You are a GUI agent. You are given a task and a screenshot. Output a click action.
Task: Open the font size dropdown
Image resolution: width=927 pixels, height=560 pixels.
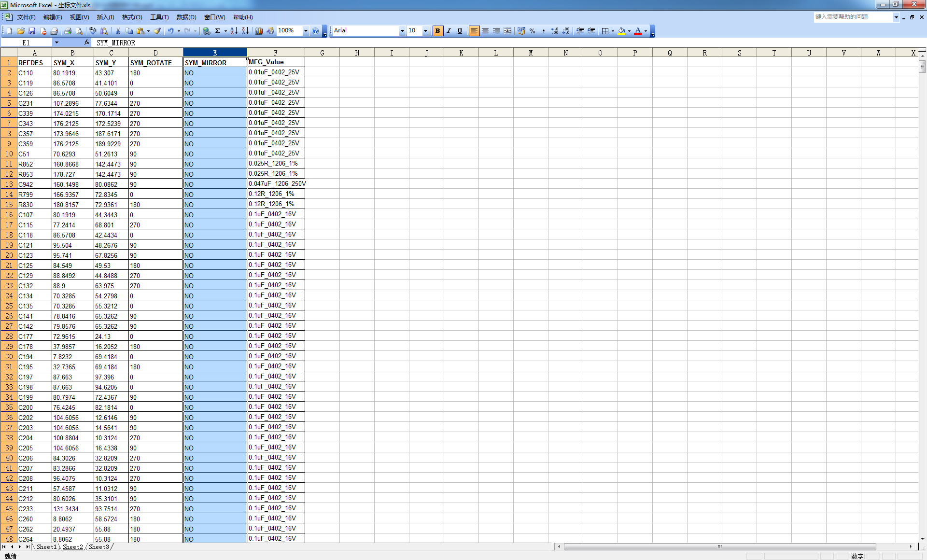coord(425,31)
